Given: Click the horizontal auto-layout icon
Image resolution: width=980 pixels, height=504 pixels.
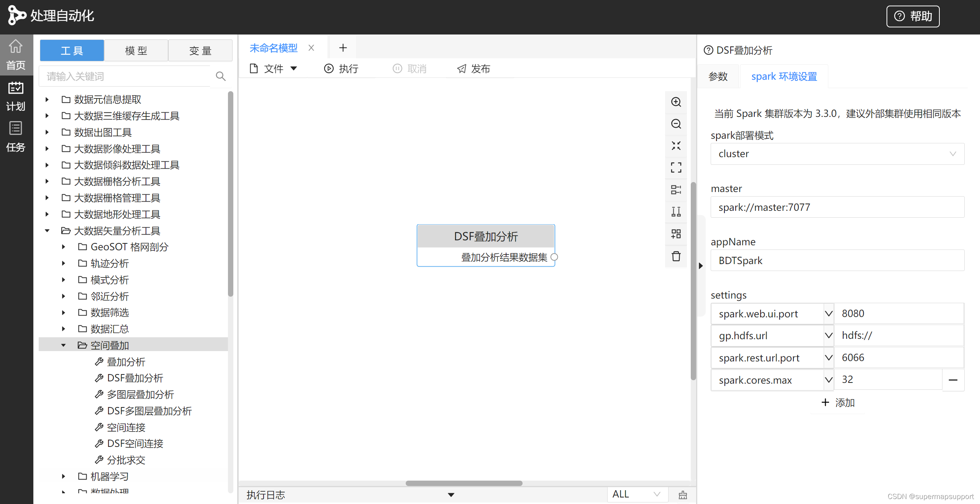Looking at the screenshot, I should tap(676, 190).
